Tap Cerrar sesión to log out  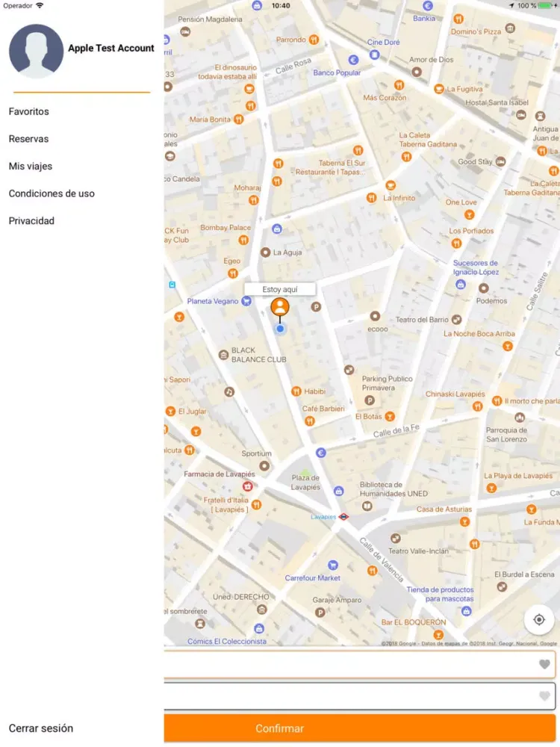pyautogui.click(x=41, y=728)
